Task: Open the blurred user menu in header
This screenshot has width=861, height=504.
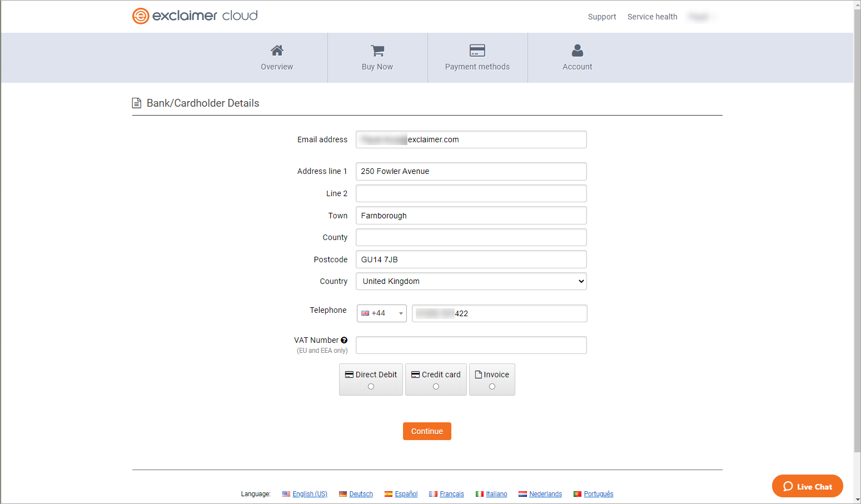Action: 701,17
